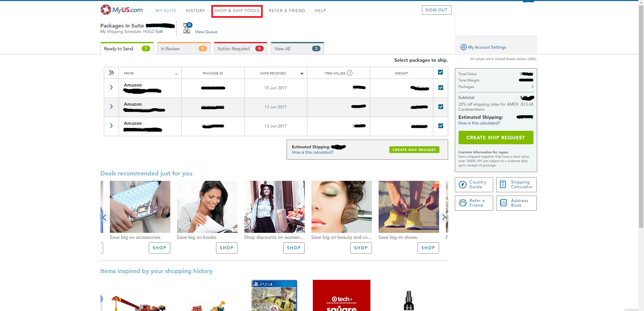Open the package queue icon
Screen dimensions: 644x311
(x=187, y=28)
